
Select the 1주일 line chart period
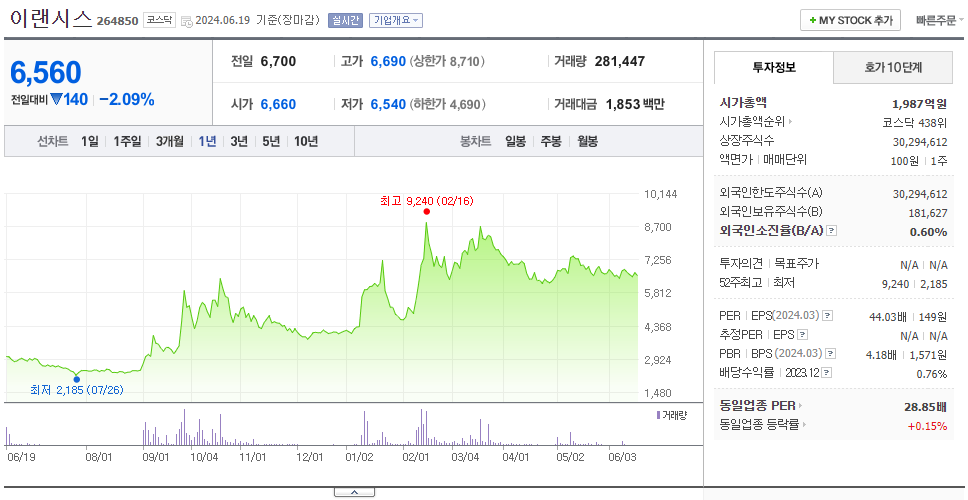click(x=127, y=141)
